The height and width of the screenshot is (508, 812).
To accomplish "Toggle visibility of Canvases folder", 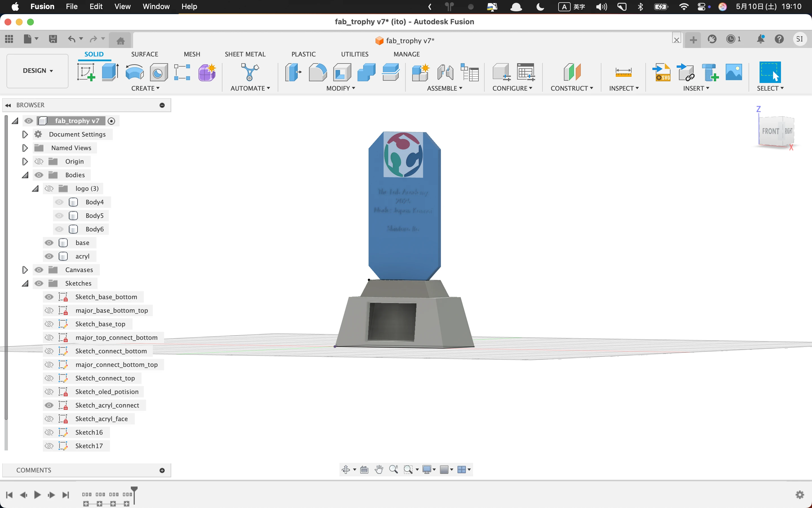I will tap(39, 270).
